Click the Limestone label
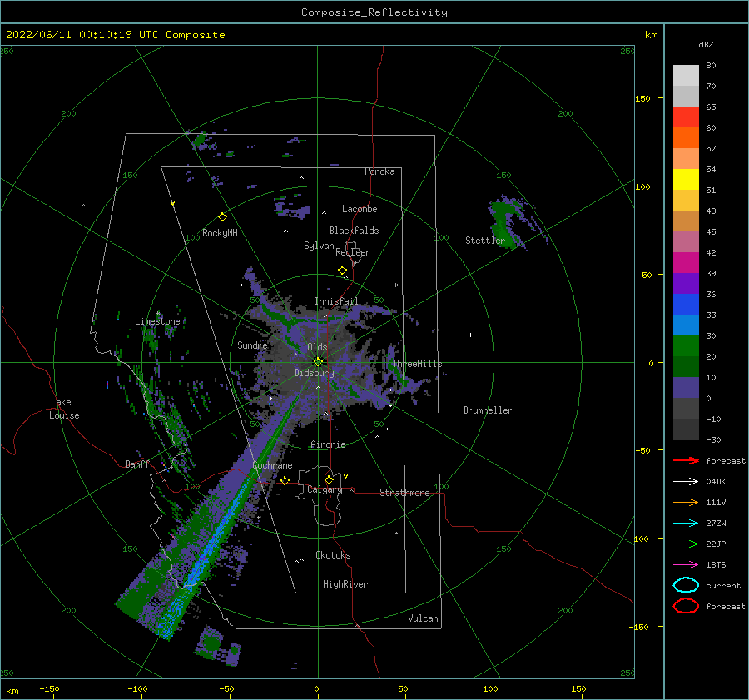Screen dimensions: 749x700 157,321
